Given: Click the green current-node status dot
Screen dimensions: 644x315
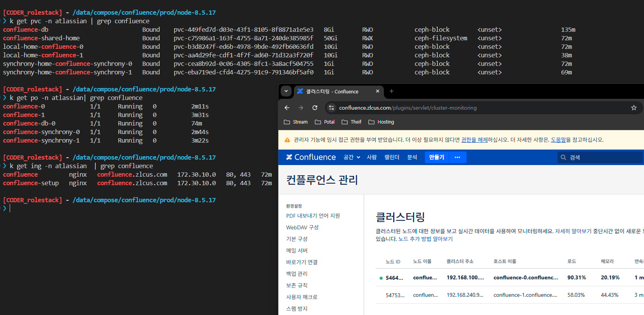Looking at the screenshot, I should [381, 278].
